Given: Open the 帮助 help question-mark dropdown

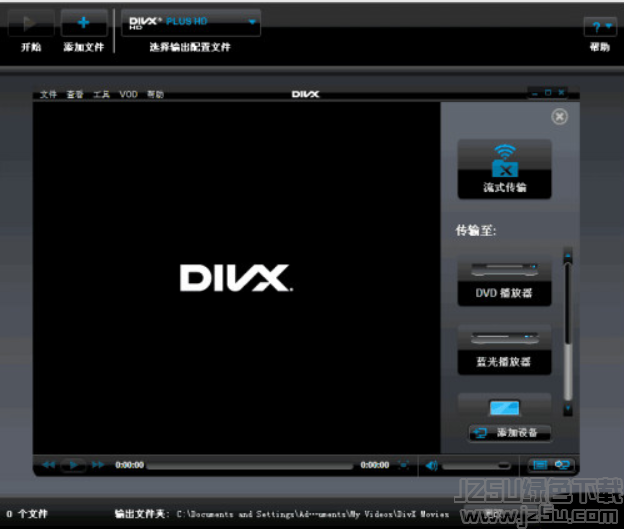Looking at the screenshot, I should [x=600, y=27].
